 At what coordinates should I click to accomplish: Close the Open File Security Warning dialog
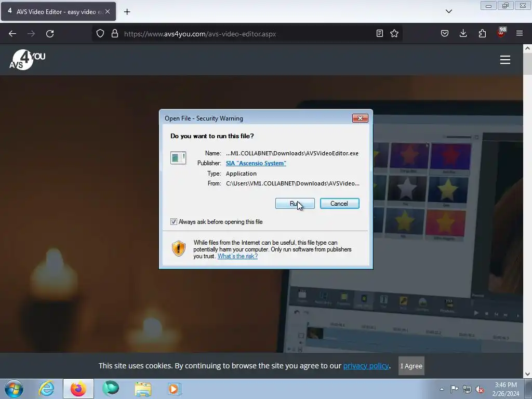[x=360, y=118]
